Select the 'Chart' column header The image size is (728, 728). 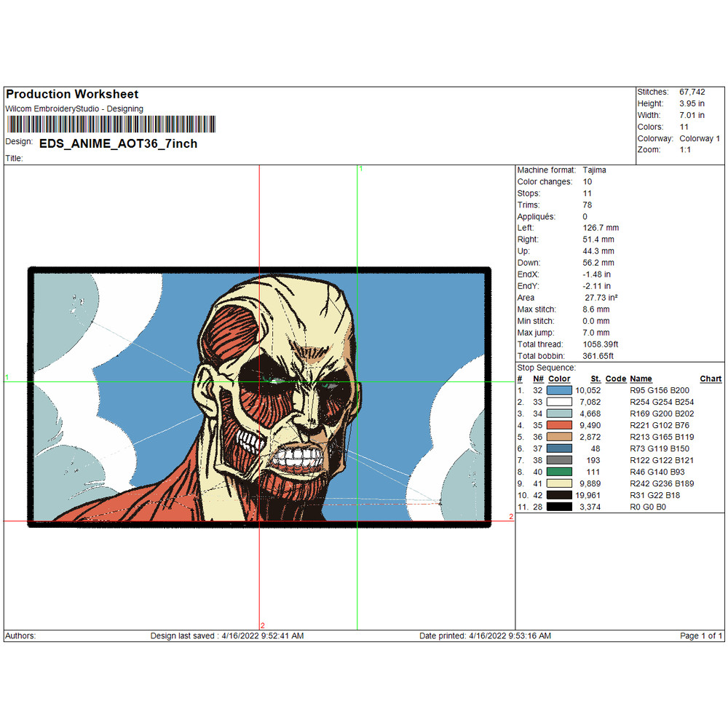pos(711,379)
